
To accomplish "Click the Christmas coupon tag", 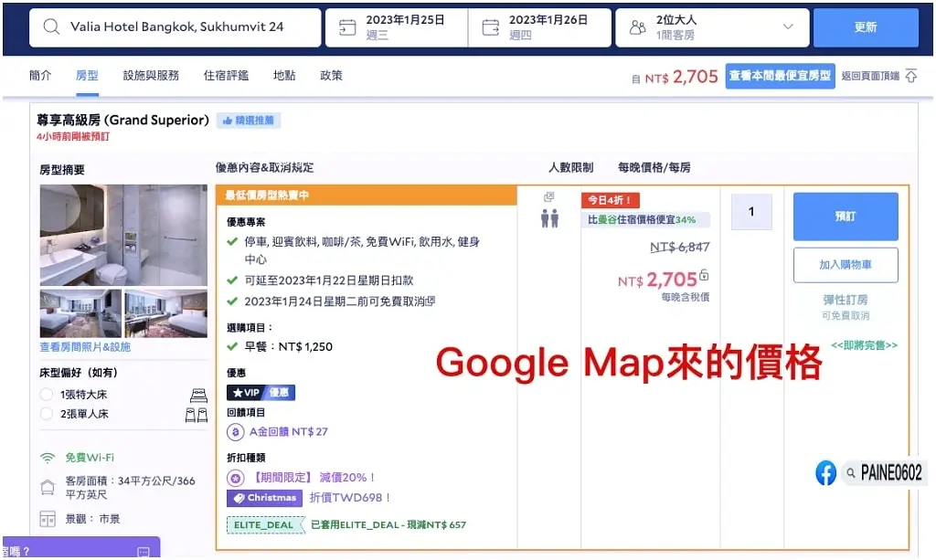I will pos(264,498).
